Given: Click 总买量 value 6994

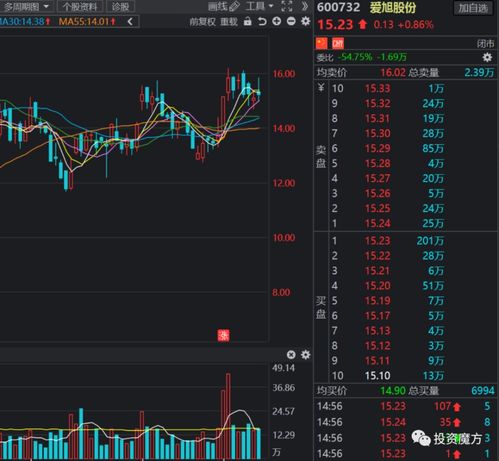Looking at the screenshot, I should 483,391.
